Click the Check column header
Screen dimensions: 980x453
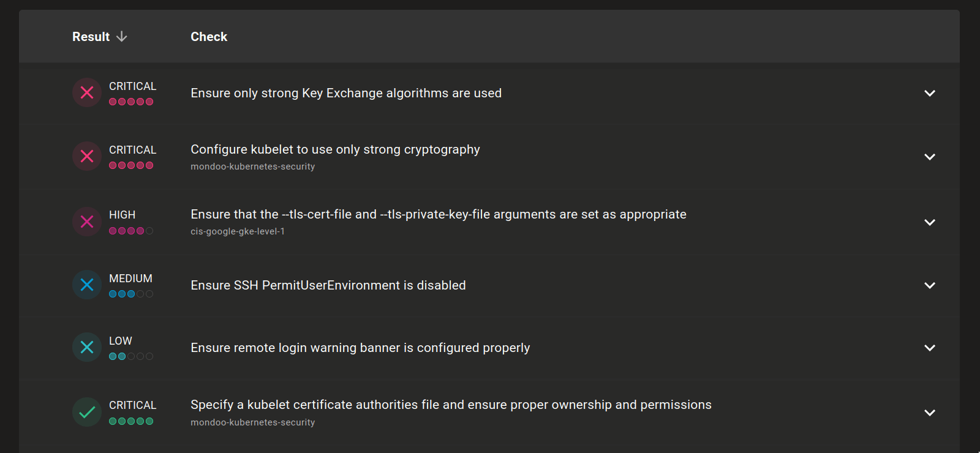coord(209,37)
